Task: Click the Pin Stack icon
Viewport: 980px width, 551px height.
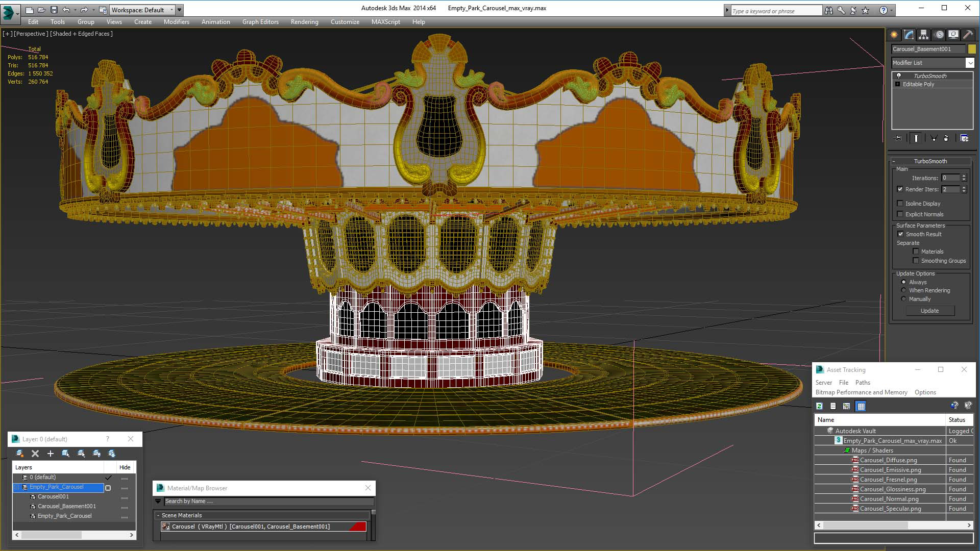Action: [x=898, y=138]
